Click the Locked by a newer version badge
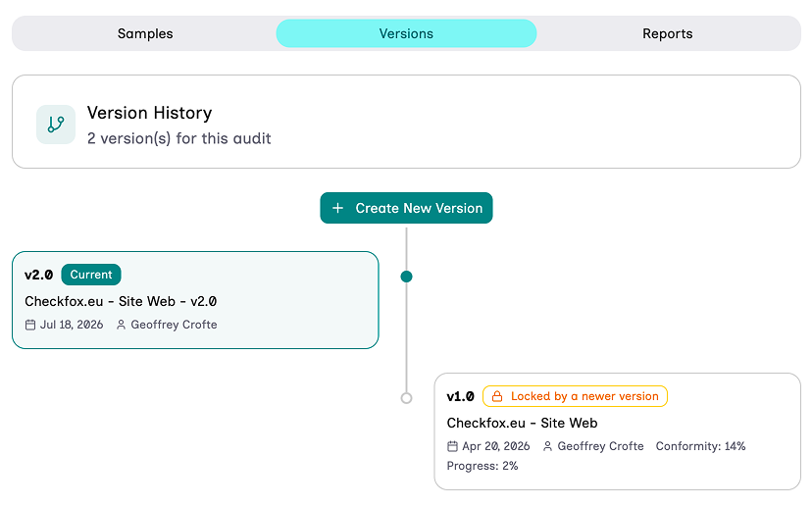Screen dimensions: 812x506 pos(575,396)
